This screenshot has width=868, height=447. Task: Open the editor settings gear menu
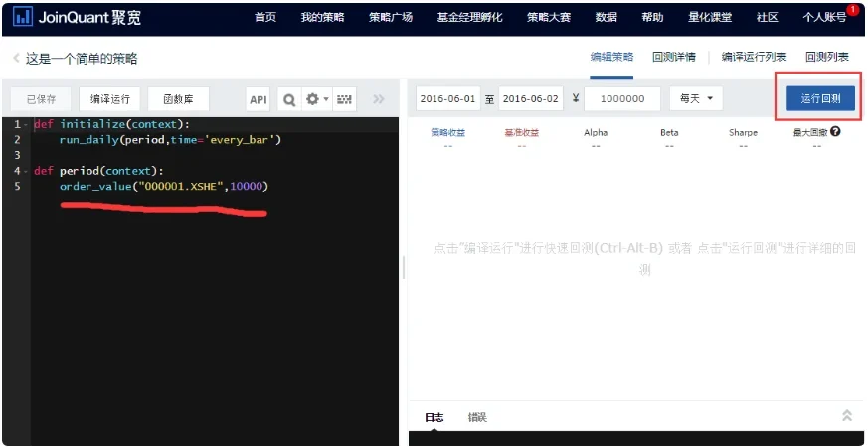(317, 99)
